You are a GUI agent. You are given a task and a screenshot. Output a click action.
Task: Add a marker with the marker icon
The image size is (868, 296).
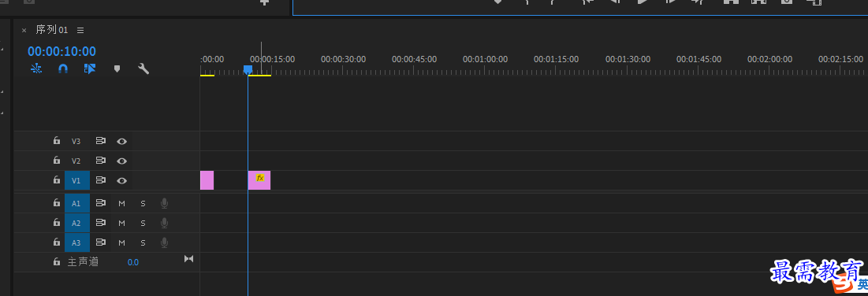117,69
